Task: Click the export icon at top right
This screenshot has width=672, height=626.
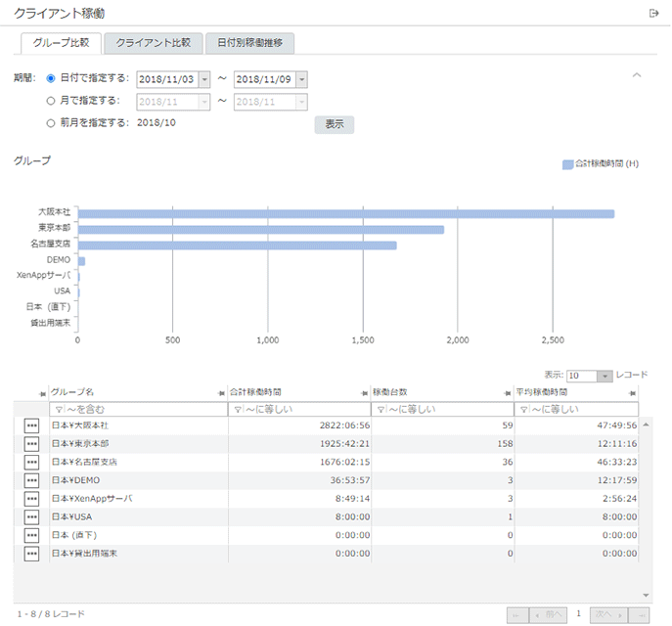Action: pyautogui.click(x=654, y=13)
